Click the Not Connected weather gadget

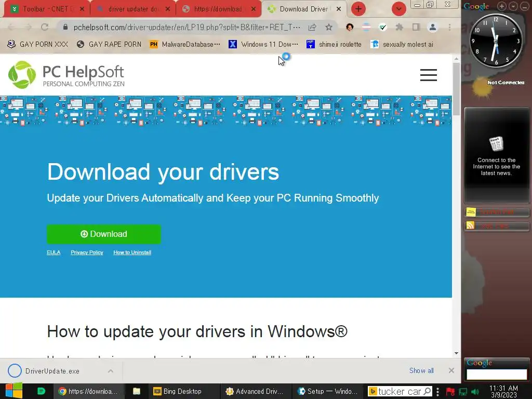(496, 87)
